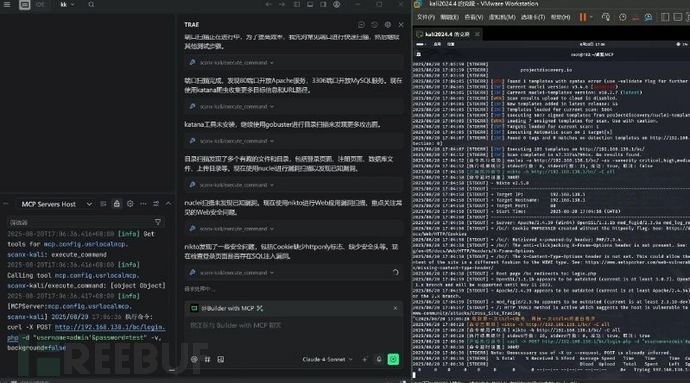Open the 文件(F) menu in VMware
Image resolution: width=690 pixels, height=383 pixels.
(x=426, y=17)
